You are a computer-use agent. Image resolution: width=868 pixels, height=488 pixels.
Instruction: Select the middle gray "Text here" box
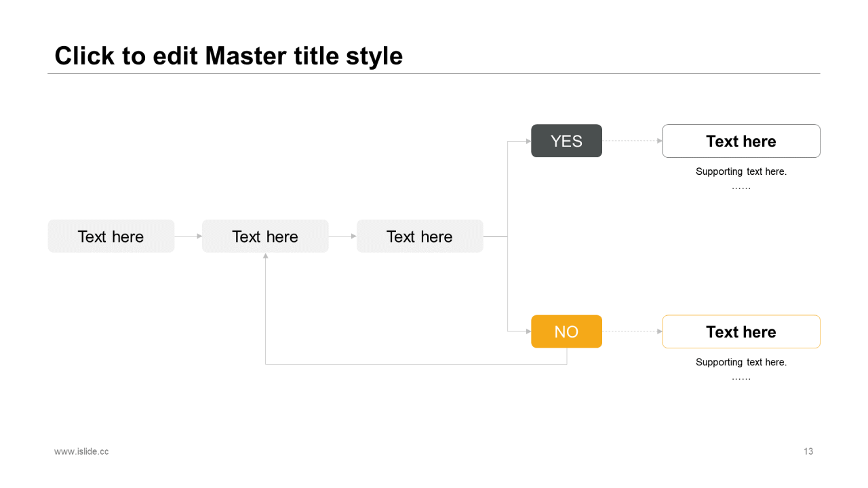[x=265, y=237]
